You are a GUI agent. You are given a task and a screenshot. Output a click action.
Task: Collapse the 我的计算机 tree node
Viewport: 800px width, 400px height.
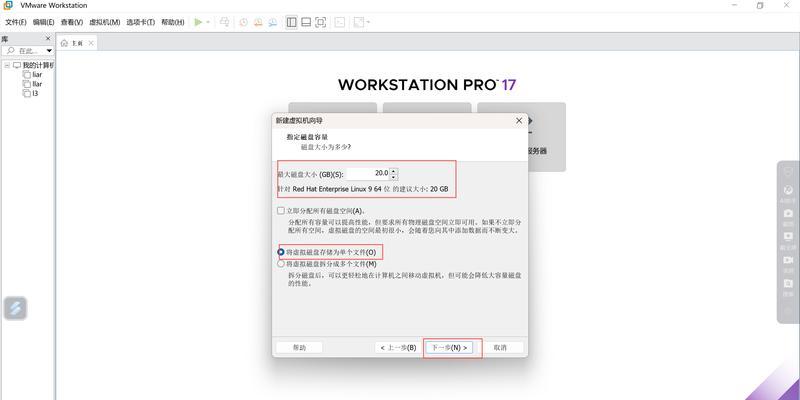[7, 65]
